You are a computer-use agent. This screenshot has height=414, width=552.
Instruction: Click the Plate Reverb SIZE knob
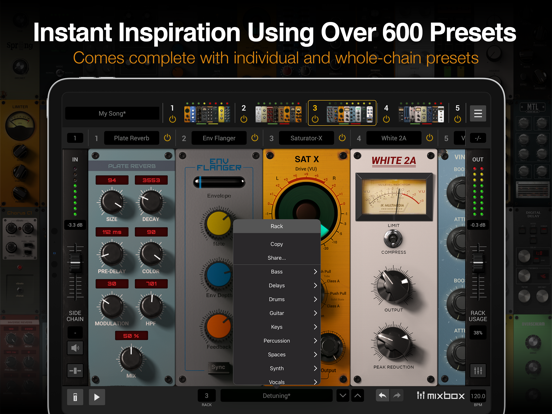[x=112, y=202]
